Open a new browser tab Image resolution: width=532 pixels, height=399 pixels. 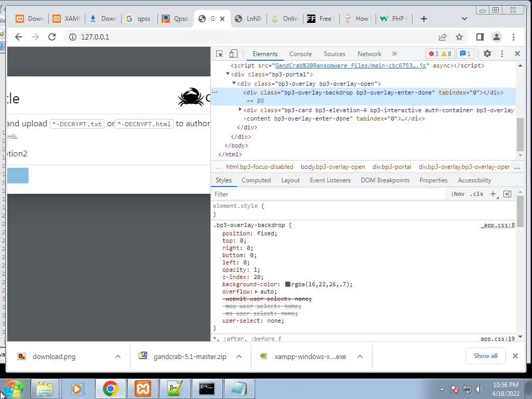424,19
